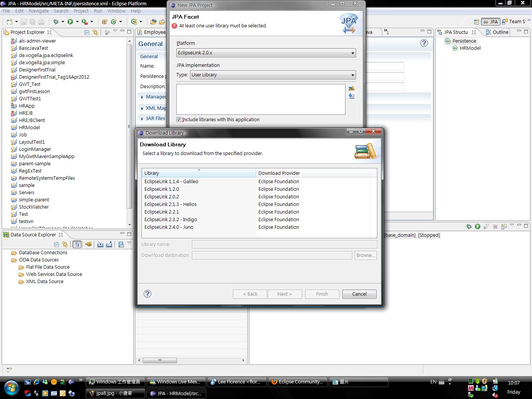Image resolution: width=532 pixels, height=399 pixels.
Task: Open dropdown arrow beside Debug icon
Action: (x=63, y=22)
